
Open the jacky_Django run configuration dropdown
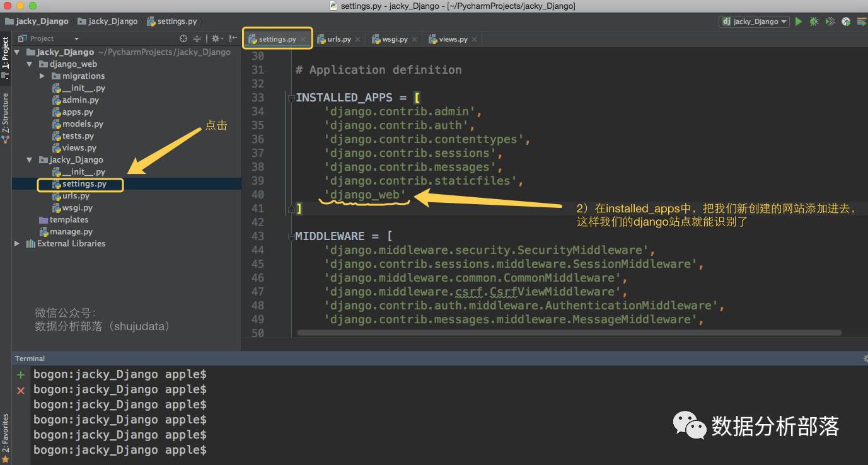tap(754, 21)
